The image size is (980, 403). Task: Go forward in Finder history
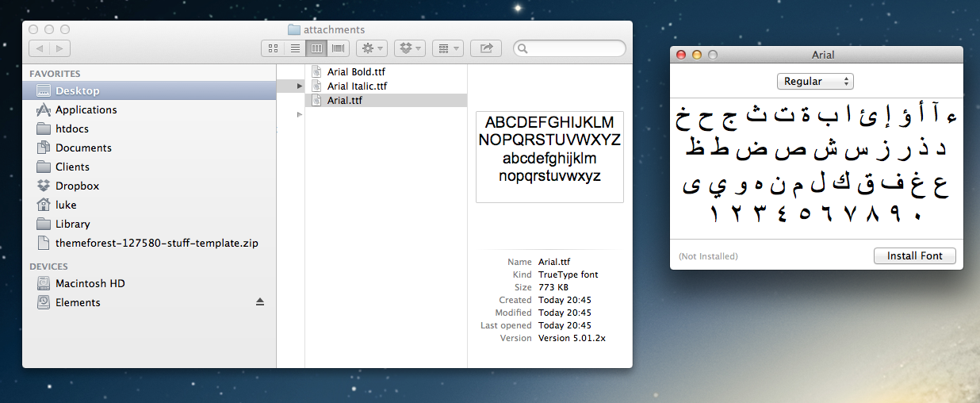(x=60, y=48)
